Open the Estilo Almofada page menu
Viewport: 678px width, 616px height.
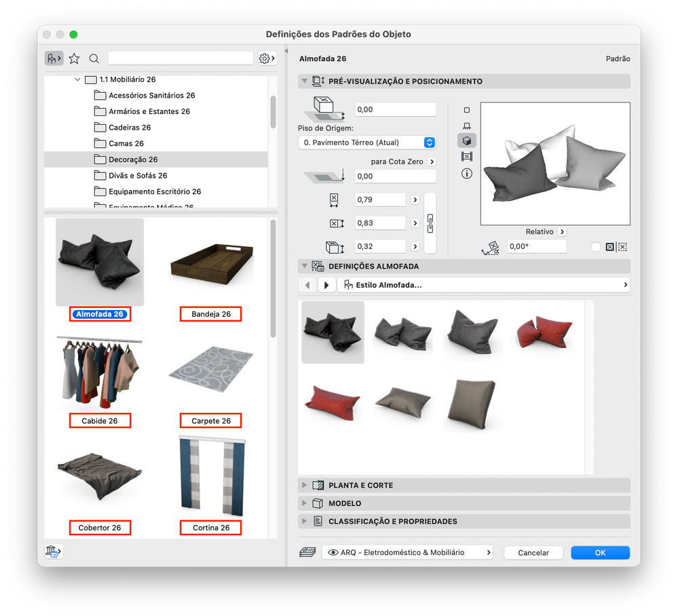click(483, 285)
